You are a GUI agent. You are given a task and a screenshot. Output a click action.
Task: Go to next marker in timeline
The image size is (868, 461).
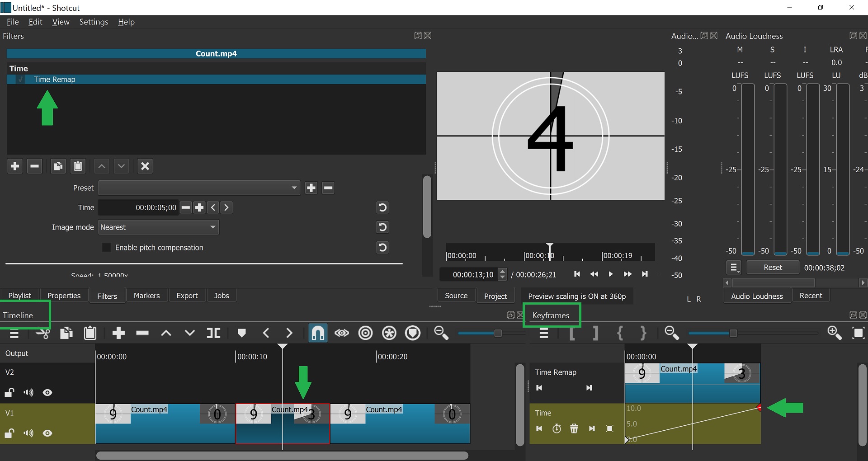point(289,334)
